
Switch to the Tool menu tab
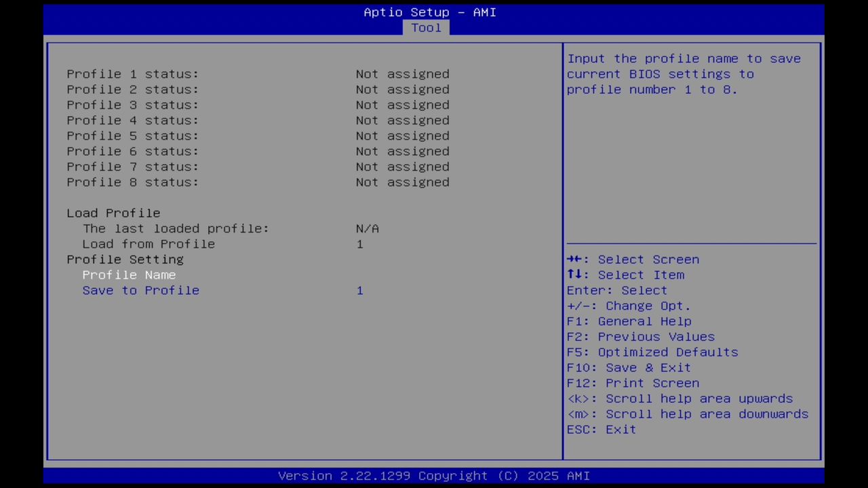click(x=426, y=28)
